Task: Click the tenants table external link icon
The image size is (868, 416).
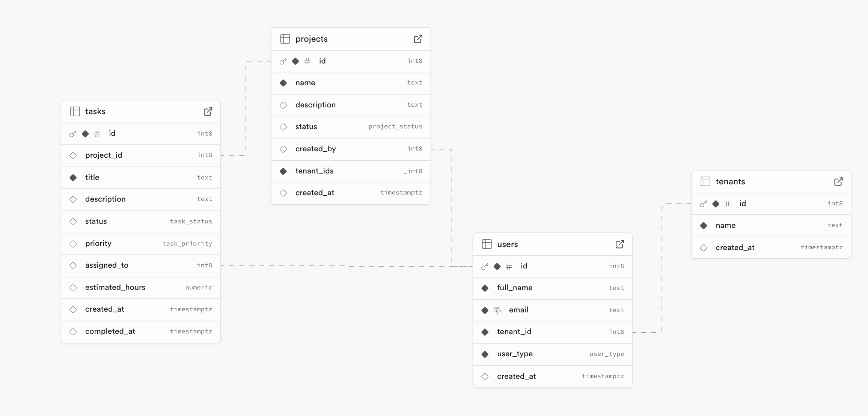Action: 838,182
